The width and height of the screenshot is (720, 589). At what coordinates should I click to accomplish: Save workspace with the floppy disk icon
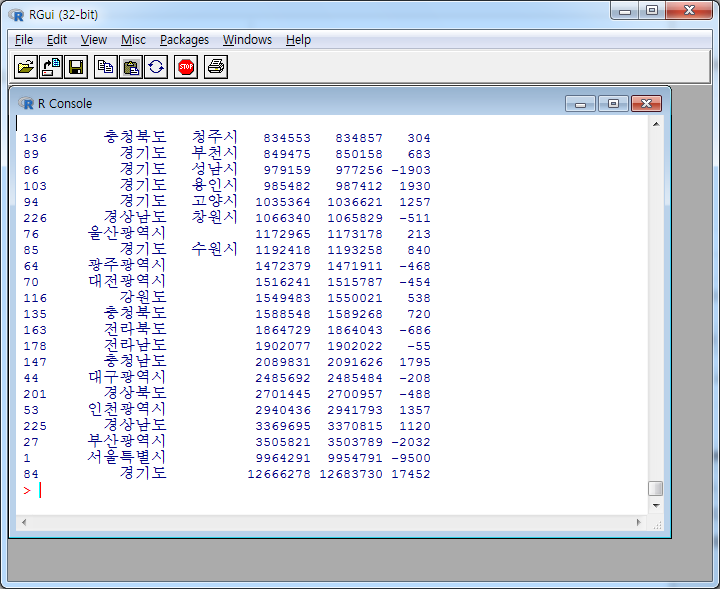[x=76, y=67]
